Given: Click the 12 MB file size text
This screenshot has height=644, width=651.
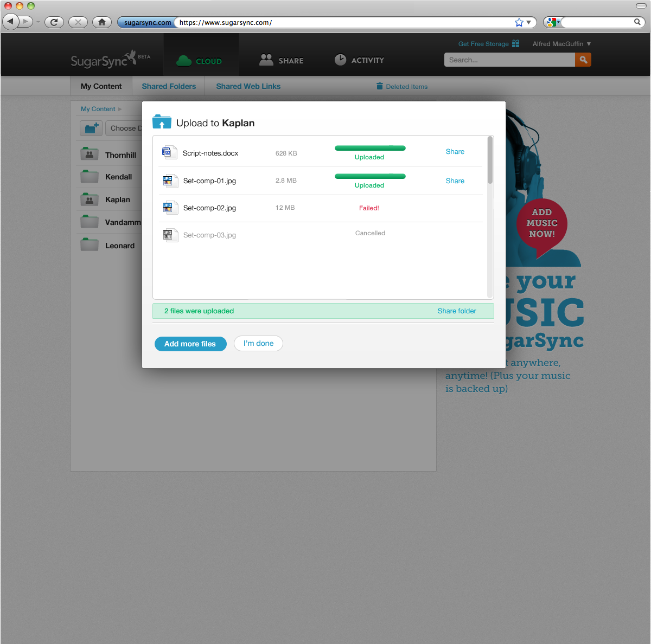Looking at the screenshot, I should pyautogui.click(x=285, y=208).
